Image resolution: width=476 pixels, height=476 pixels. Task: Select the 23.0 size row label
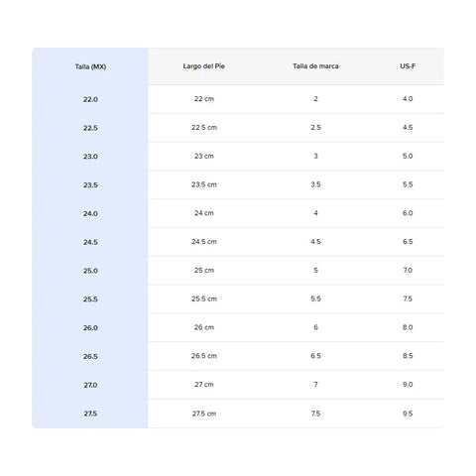click(90, 157)
